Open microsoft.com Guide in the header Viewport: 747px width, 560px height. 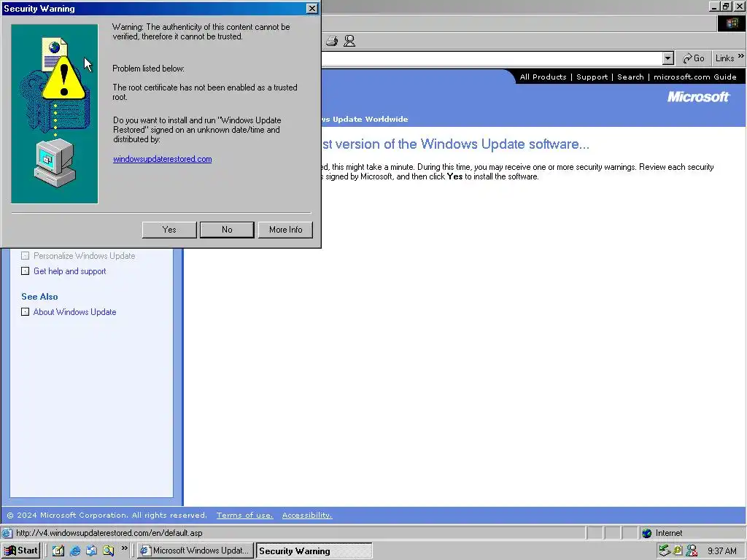point(695,77)
